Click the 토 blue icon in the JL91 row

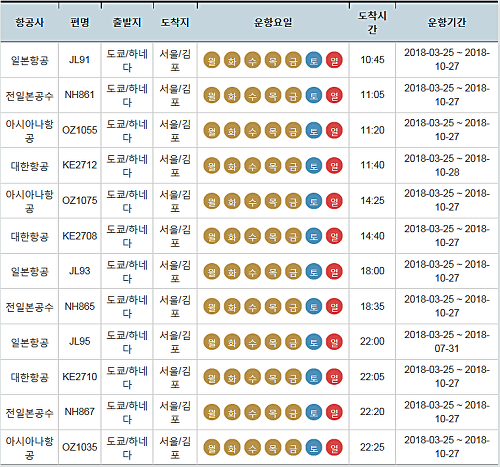pyautogui.click(x=314, y=60)
